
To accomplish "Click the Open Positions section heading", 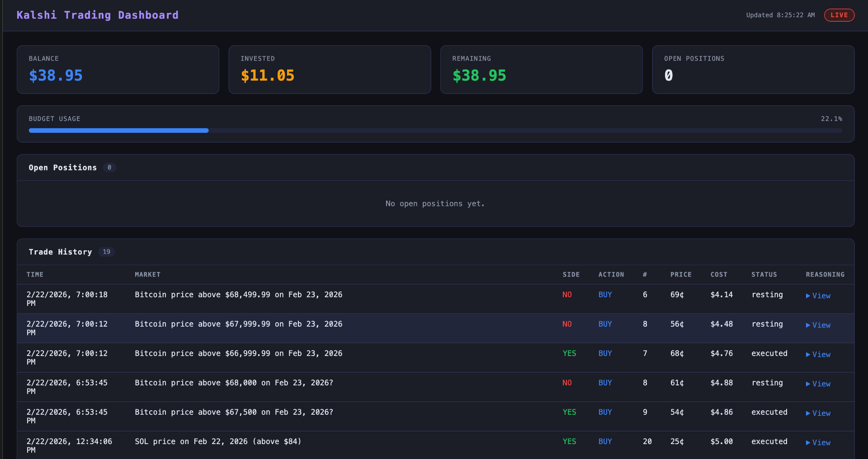I will 63,168.
